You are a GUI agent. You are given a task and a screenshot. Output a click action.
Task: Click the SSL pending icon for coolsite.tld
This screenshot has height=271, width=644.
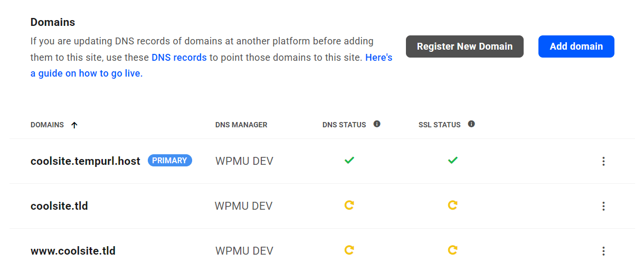point(452,205)
